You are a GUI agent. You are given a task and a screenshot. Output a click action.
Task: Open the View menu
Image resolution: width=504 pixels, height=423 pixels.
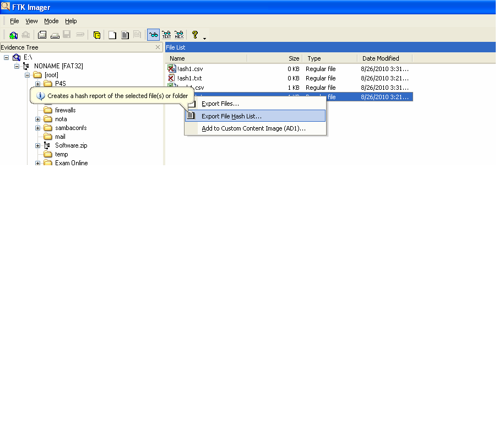pyautogui.click(x=31, y=21)
